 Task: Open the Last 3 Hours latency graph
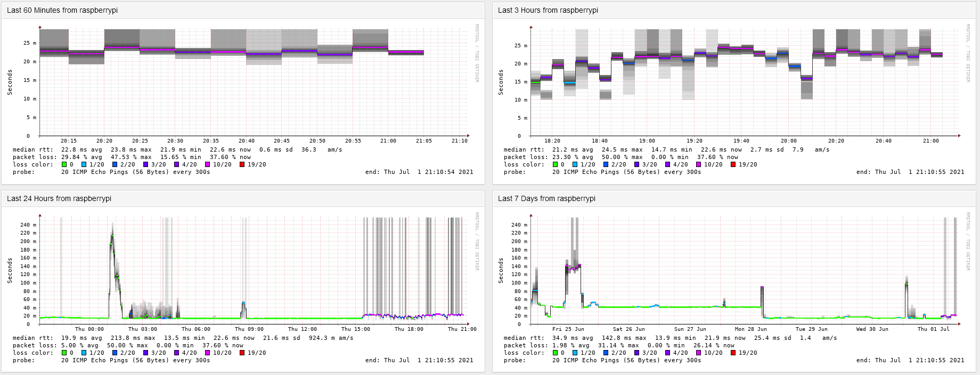pos(744,82)
